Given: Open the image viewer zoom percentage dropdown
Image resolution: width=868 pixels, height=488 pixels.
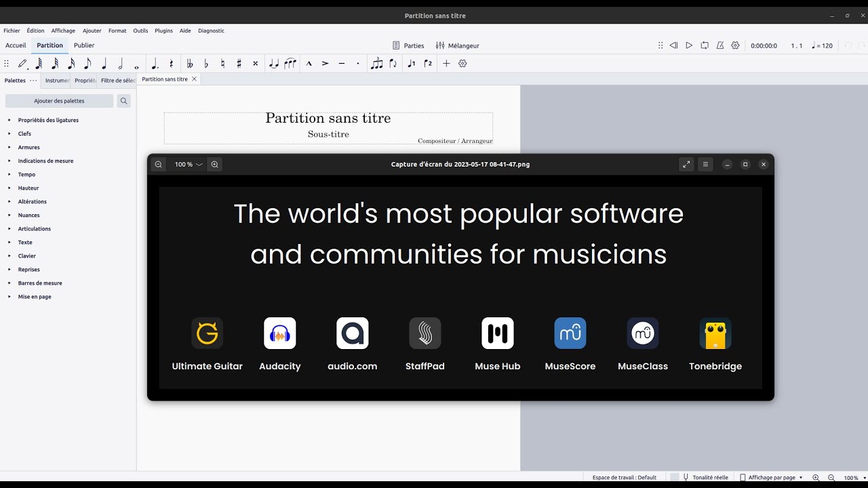Looking at the screenshot, I should point(188,164).
